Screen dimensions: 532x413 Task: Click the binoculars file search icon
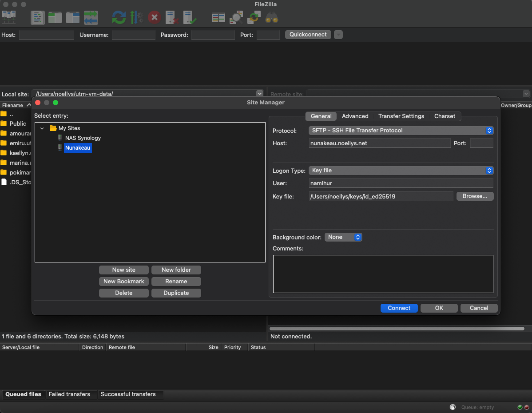click(272, 18)
